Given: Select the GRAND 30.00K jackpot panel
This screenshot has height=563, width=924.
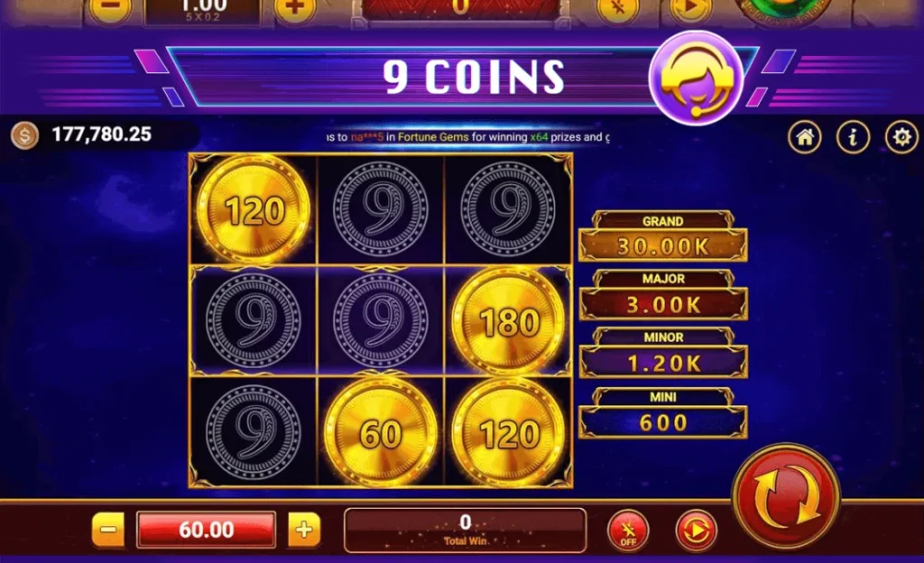Looking at the screenshot, I should tap(663, 236).
